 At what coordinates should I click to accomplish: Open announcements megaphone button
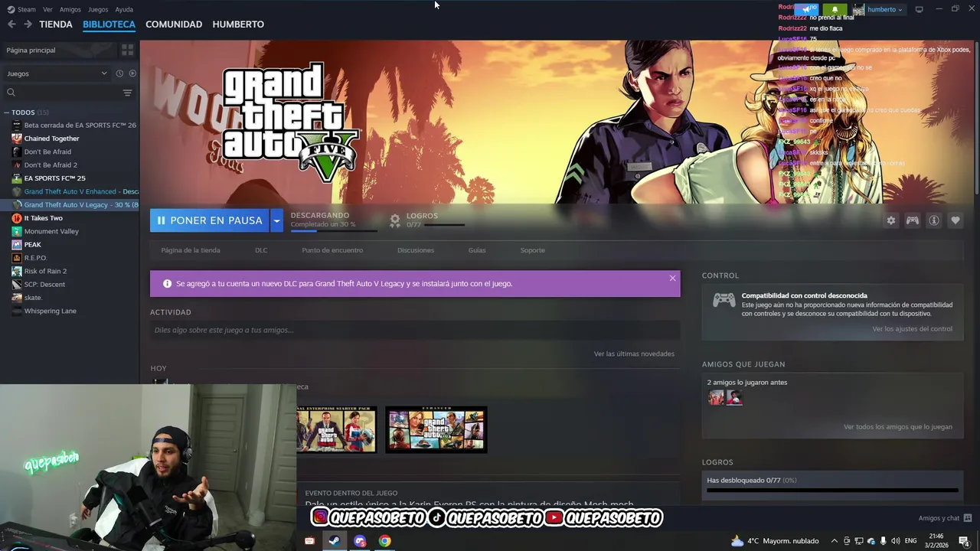coord(805,9)
